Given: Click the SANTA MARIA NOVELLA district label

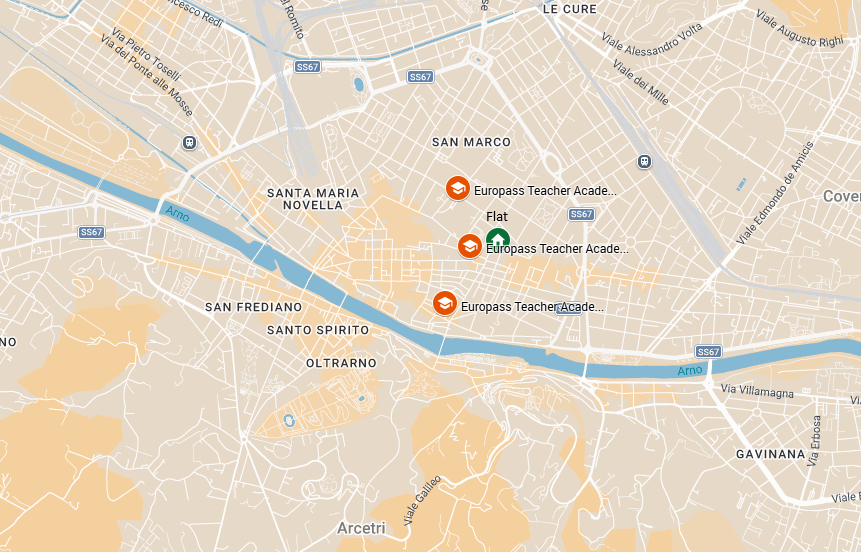Looking at the screenshot, I should coord(313,199).
